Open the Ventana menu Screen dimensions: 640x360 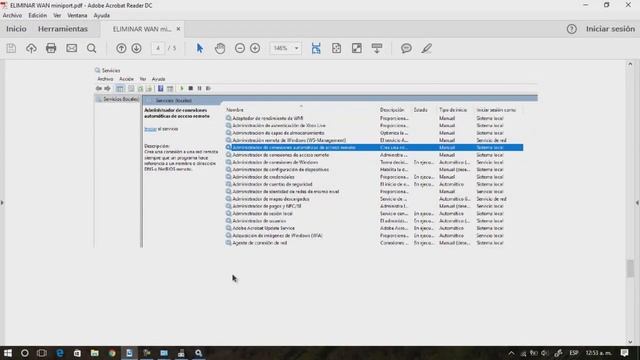(x=77, y=16)
